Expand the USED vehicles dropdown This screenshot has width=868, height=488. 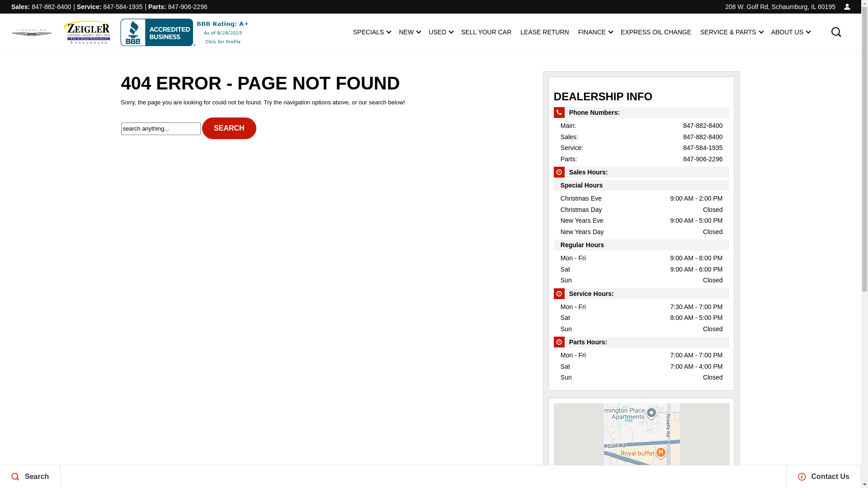click(x=441, y=32)
